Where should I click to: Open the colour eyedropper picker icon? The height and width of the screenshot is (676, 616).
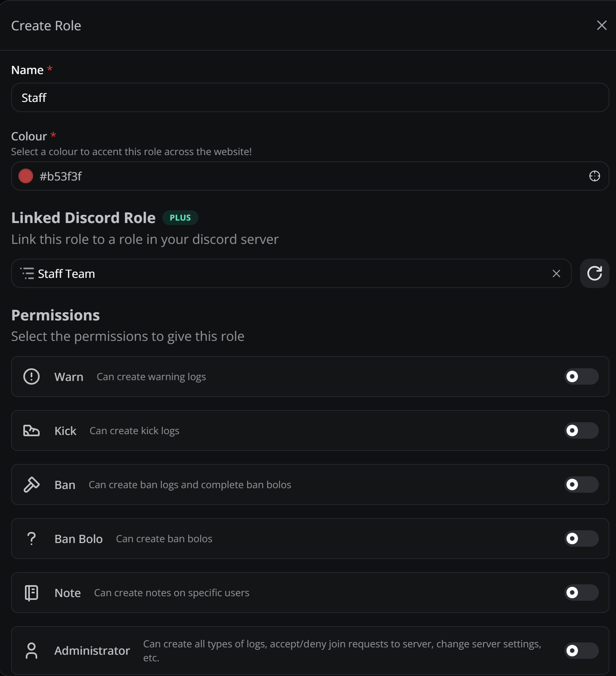[594, 176]
